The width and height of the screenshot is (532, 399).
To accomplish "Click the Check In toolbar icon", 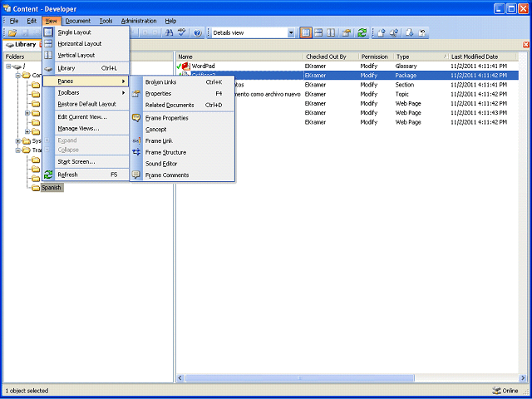I will point(382,33).
